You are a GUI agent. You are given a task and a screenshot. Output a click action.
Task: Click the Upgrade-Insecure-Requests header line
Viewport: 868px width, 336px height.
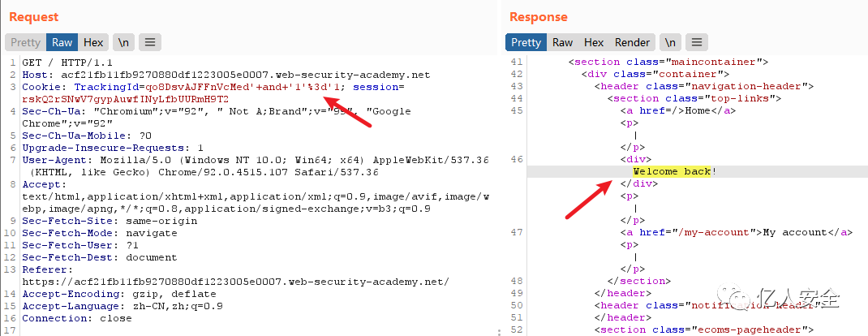(x=113, y=148)
